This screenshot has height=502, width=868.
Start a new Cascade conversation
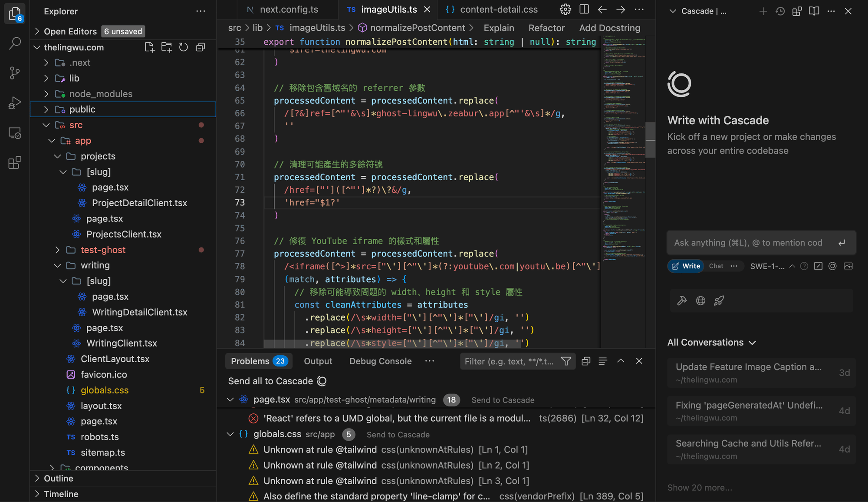763,11
